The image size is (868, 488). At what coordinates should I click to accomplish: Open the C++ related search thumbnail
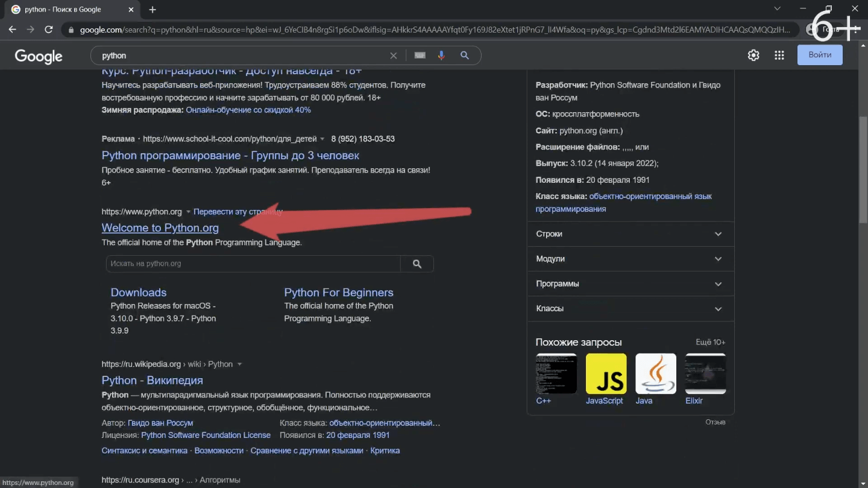(556, 373)
